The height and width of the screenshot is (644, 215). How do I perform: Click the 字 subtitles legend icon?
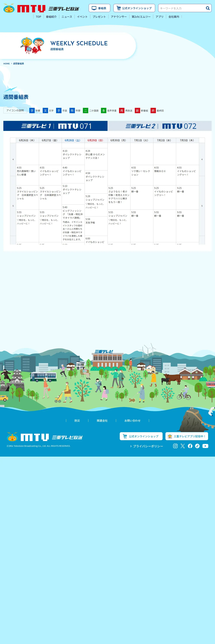[x=32, y=111]
